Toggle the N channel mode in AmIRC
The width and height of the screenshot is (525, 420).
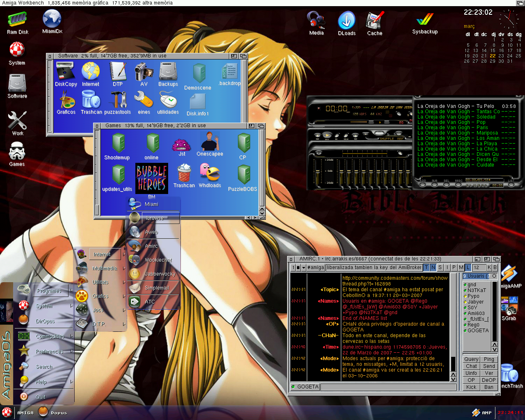click(433, 267)
